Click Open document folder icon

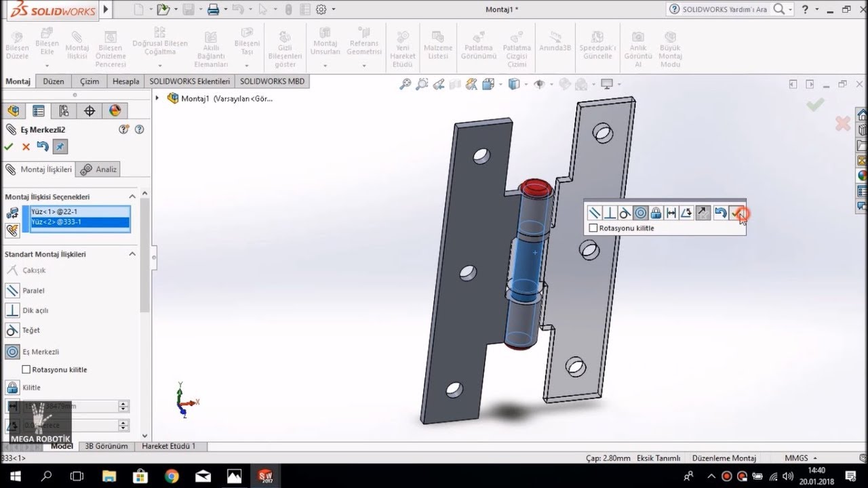(162, 9)
